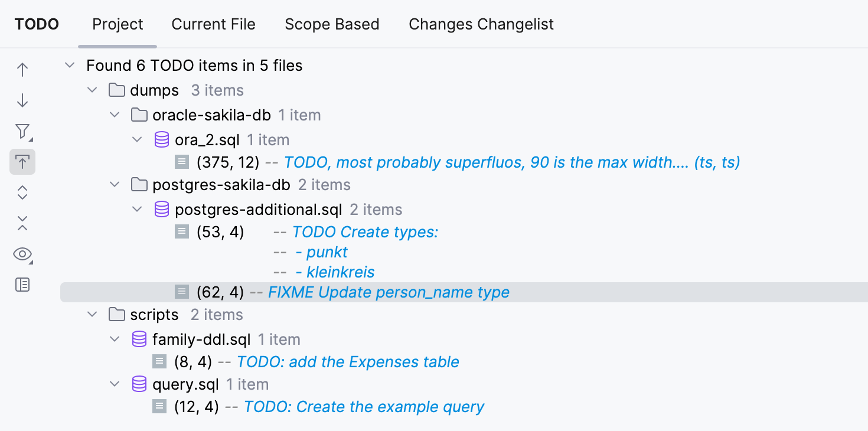This screenshot has height=431, width=868.
Task: Toggle visibility preview with the eye icon
Action: click(x=22, y=254)
